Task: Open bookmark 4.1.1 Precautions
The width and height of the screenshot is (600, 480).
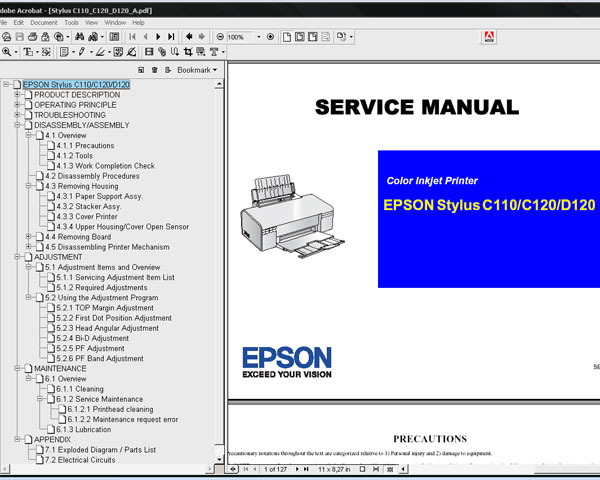Action: [85, 145]
